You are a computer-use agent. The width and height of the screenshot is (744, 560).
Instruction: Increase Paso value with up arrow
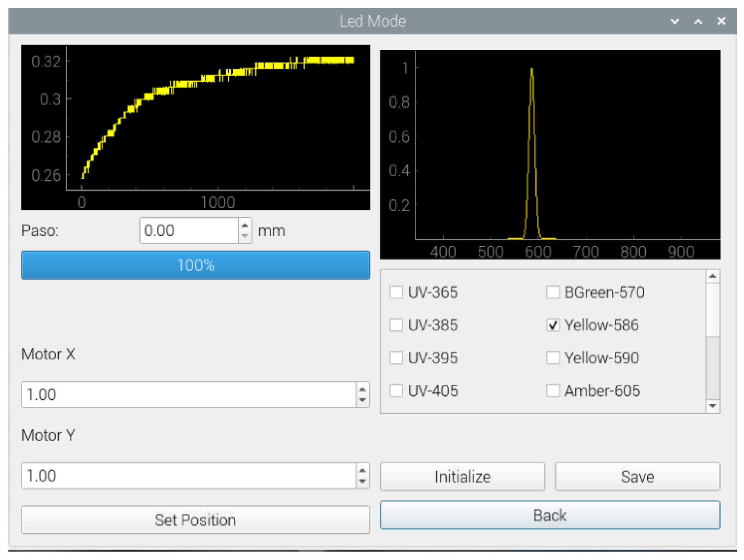pos(245,225)
